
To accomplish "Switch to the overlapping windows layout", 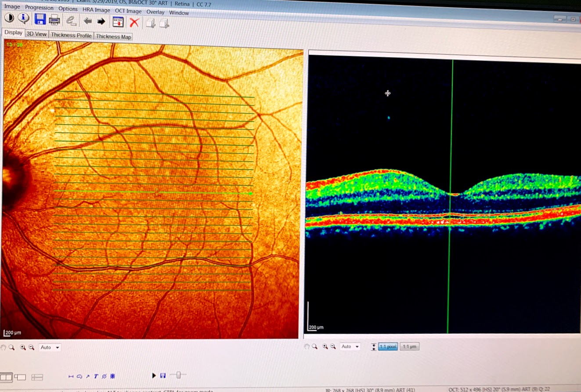I will pos(20,377).
